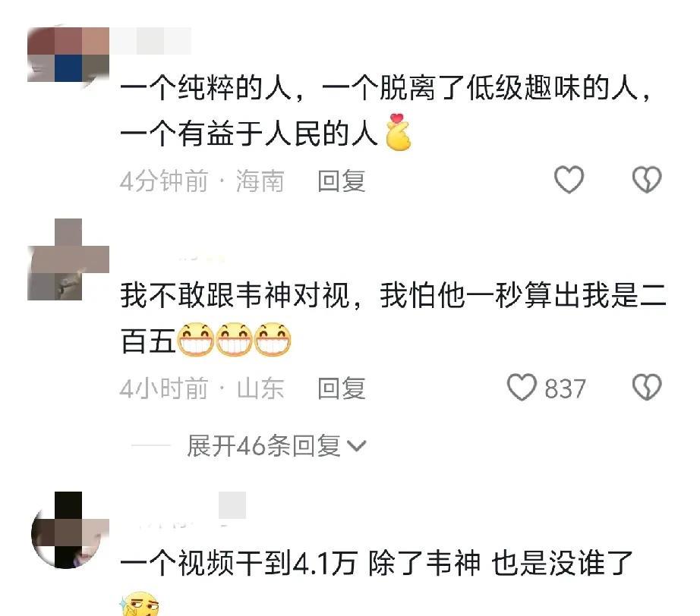Screen dimensions: 700x616
Task: Select the comment 一个视频干到4.1万
Action: pyautogui.click(x=239, y=563)
